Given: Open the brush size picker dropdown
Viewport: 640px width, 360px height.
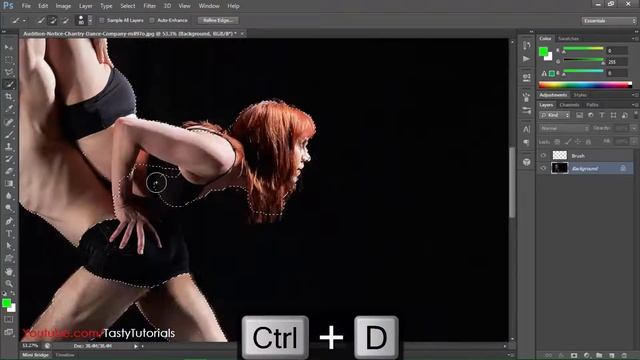Looking at the screenshot, I should point(90,20).
